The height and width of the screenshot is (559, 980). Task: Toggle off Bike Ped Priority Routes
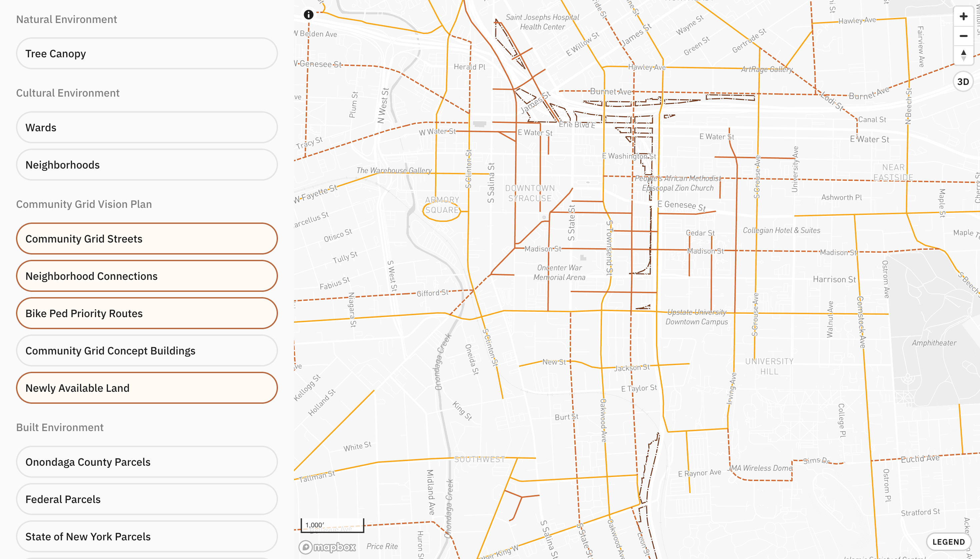click(147, 313)
